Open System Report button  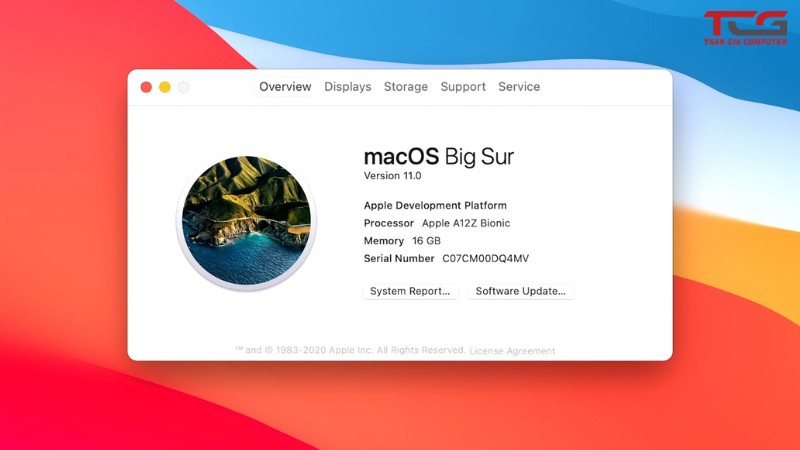click(410, 291)
